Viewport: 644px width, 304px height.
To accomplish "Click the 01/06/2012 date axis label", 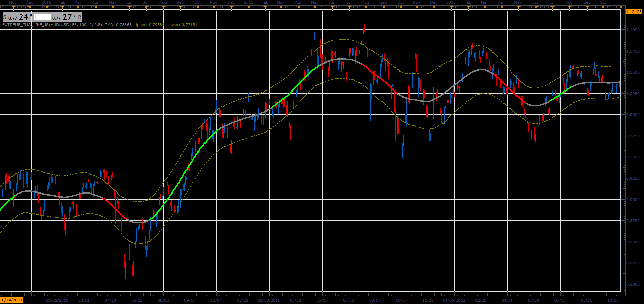I will [x=454, y=300].
